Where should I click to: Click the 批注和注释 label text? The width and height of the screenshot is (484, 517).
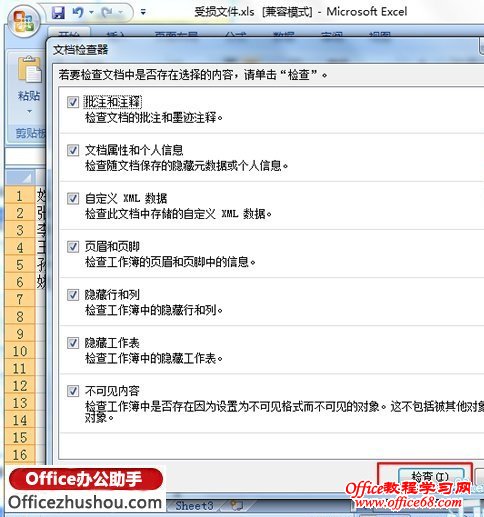112,102
